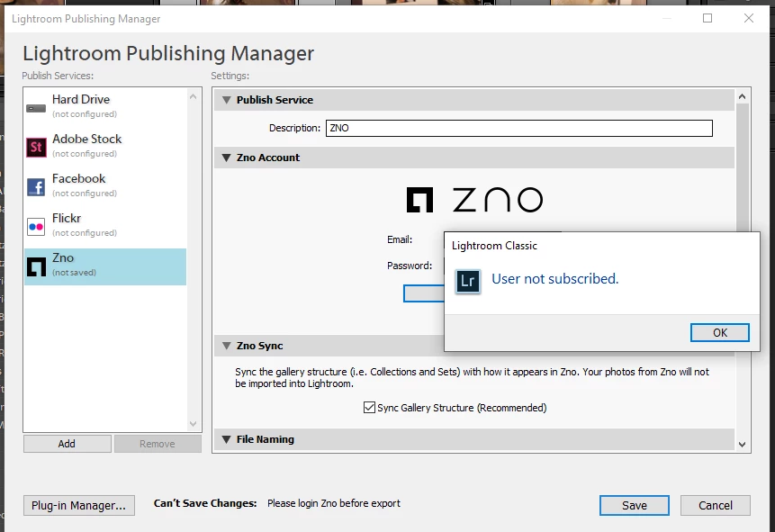Click the Cancel button

(x=716, y=505)
